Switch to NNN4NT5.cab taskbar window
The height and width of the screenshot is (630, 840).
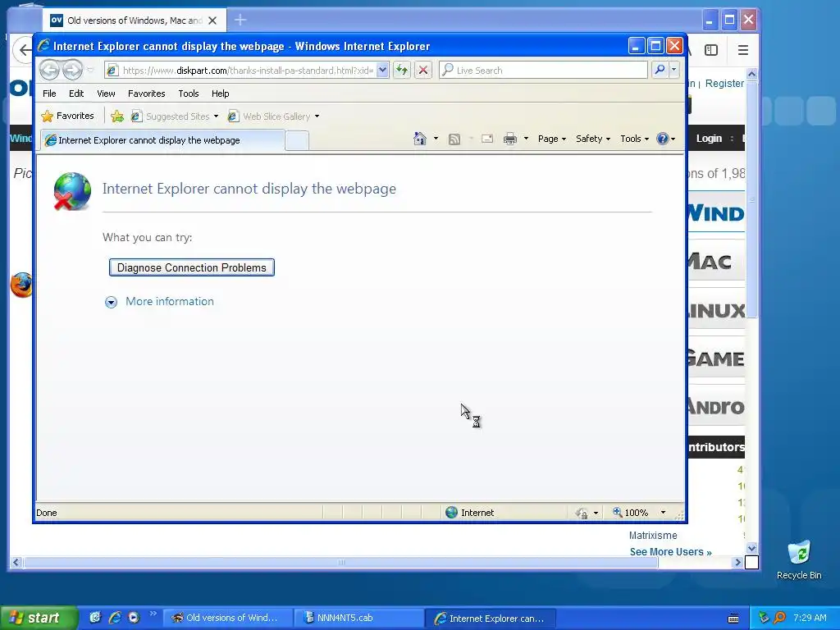(358, 618)
